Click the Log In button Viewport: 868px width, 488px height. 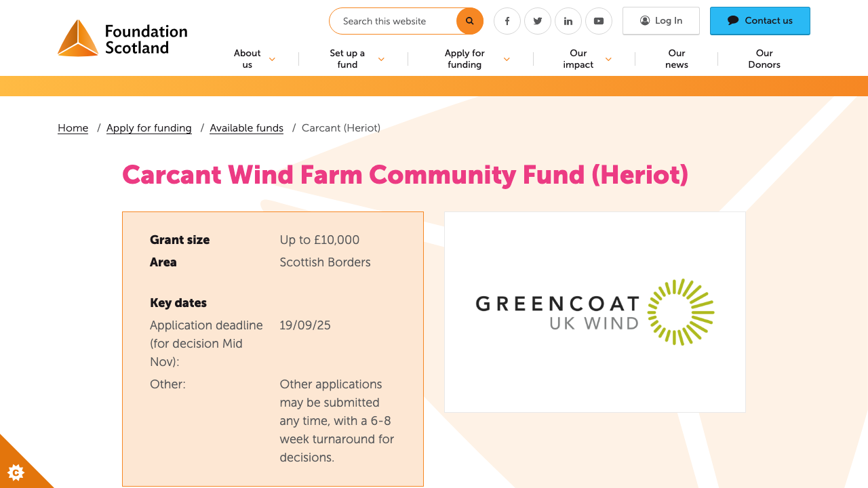click(660, 20)
